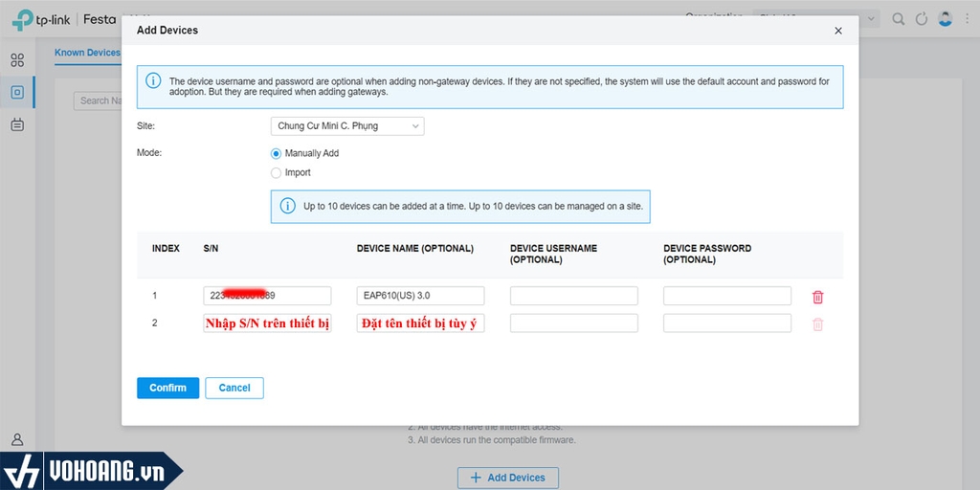Screen dimensions: 980x490
Task: Click the device name field EAP610(US) 3.0
Action: point(421,296)
